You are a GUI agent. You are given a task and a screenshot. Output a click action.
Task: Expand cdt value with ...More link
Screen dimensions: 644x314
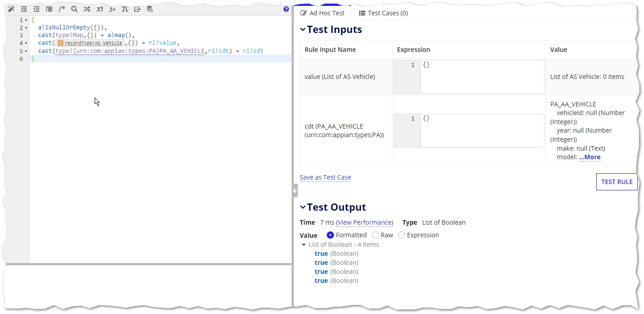pyautogui.click(x=589, y=157)
